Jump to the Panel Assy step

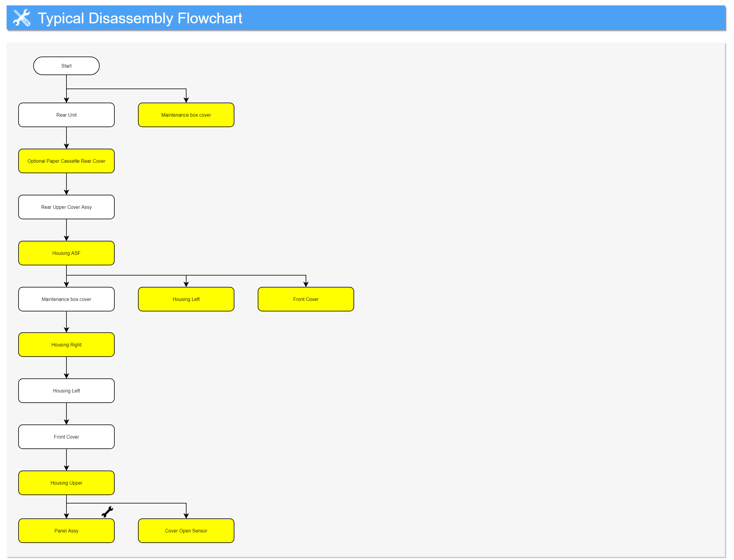click(x=66, y=531)
